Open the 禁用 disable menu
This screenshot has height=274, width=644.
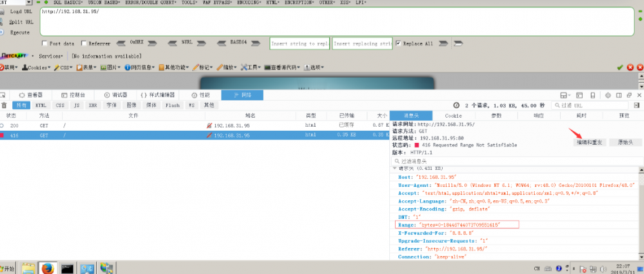[x=9, y=68]
